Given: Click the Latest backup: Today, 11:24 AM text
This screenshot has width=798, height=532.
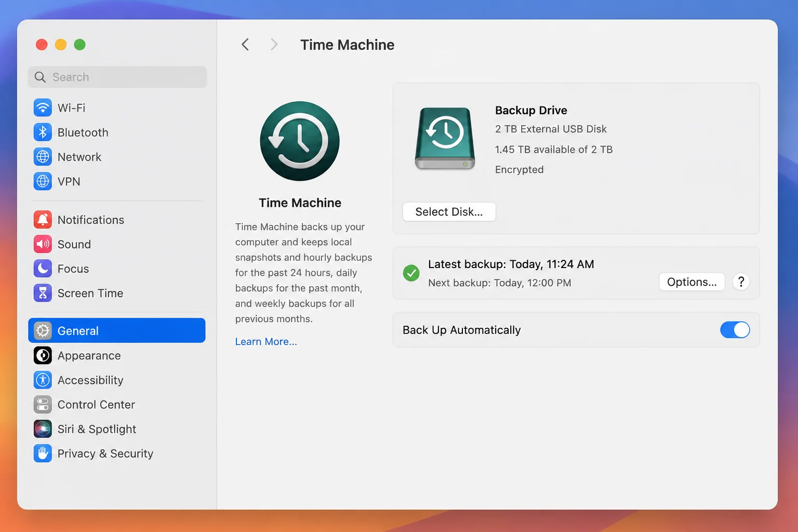Looking at the screenshot, I should [511, 264].
